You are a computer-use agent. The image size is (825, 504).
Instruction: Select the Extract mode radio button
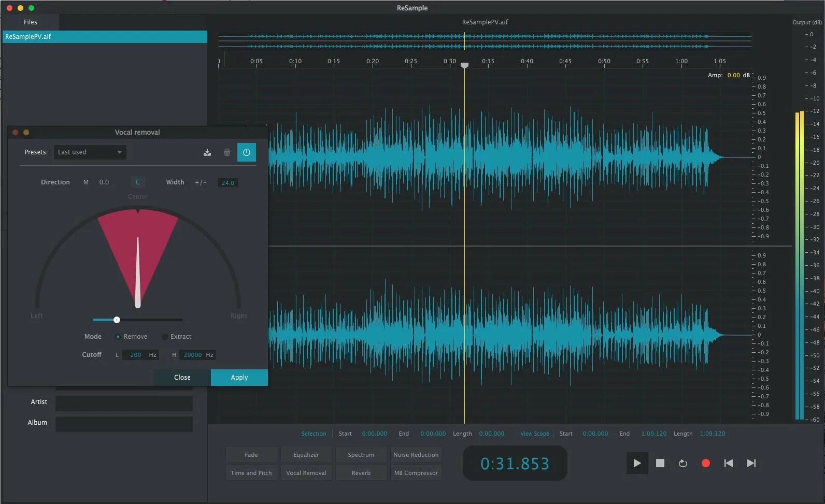(x=164, y=337)
